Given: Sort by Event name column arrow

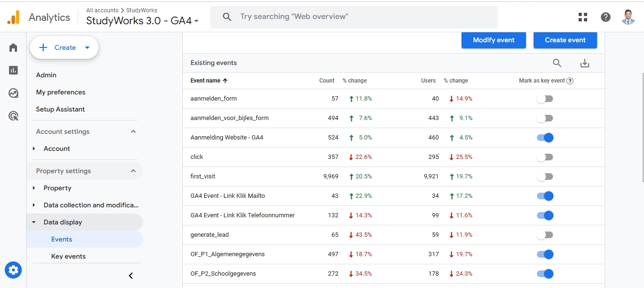Looking at the screenshot, I should 225,81.
